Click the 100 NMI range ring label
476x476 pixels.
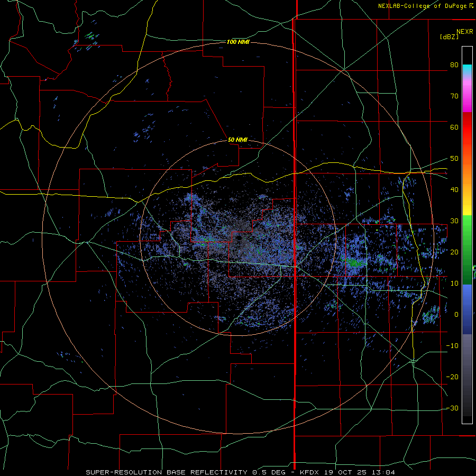click(x=238, y=42)
